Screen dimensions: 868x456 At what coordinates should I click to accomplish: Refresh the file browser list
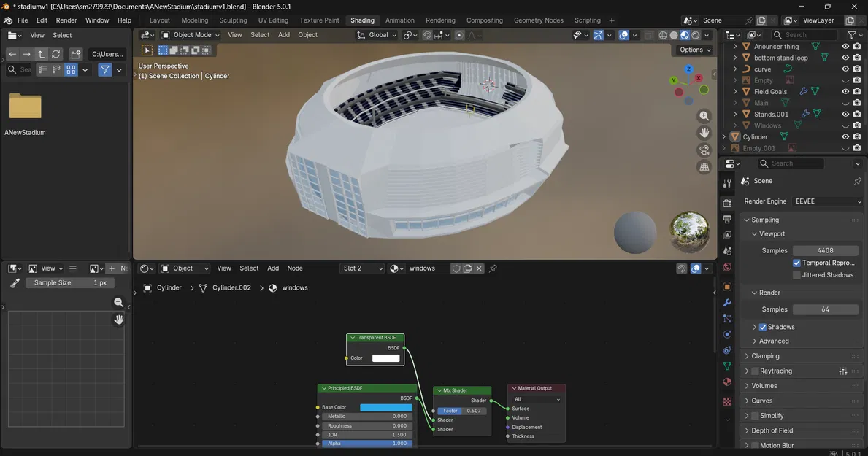coord(55,54)
